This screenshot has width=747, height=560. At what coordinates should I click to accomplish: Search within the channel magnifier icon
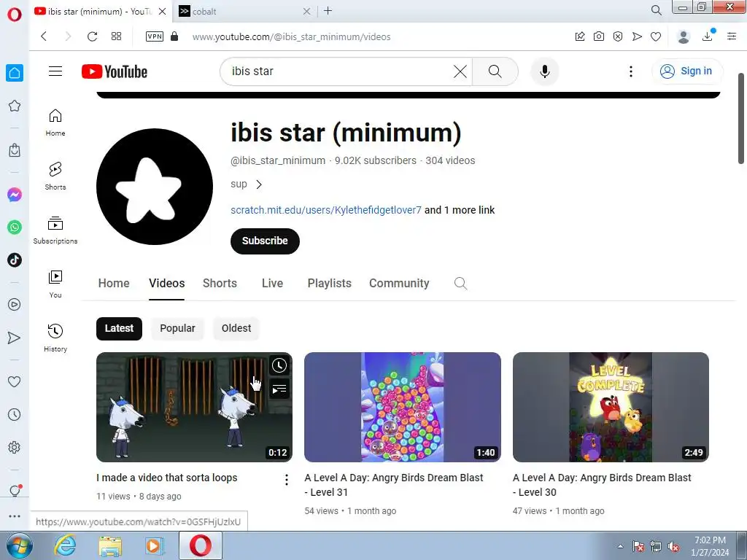[460, 284]
